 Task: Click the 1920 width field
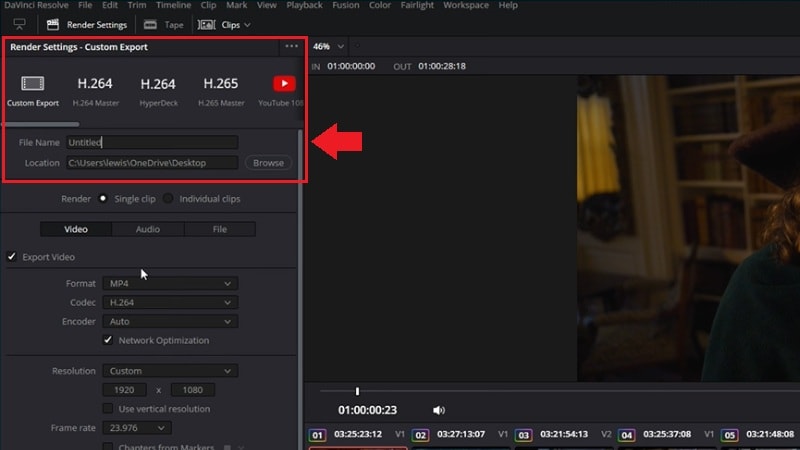pyautogui.click(x=124, y=390)
